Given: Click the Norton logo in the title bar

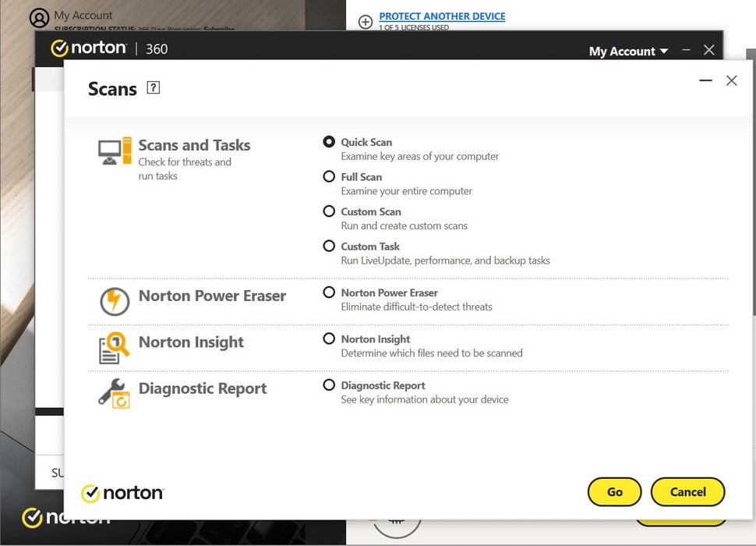Looking at the screenshot, I should point(87,48).
